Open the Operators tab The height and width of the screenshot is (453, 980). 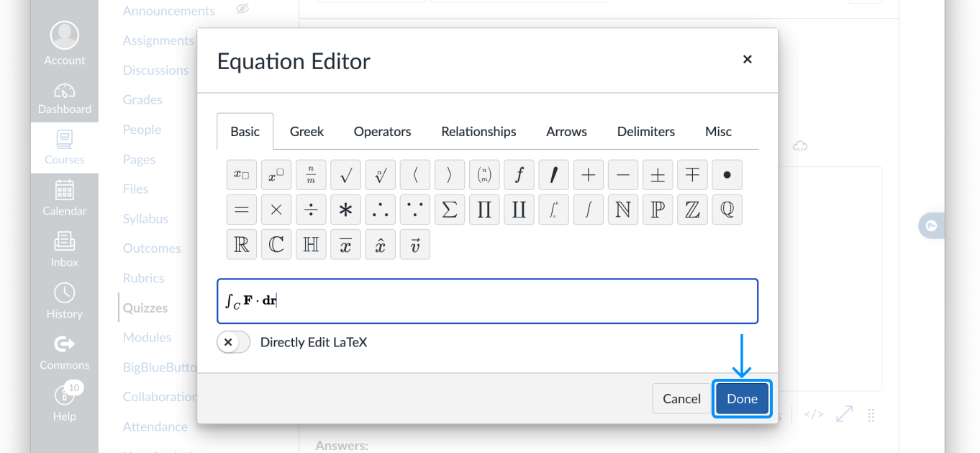(382, 131)
